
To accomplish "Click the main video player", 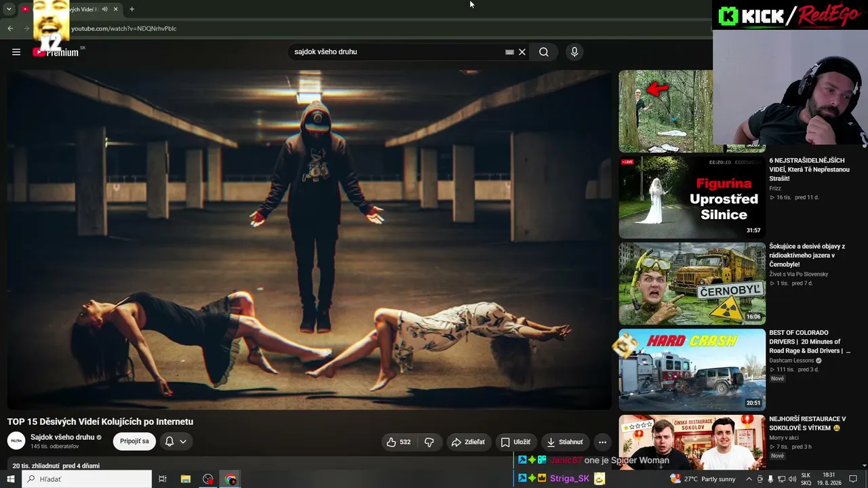I will tap(309, 239).
